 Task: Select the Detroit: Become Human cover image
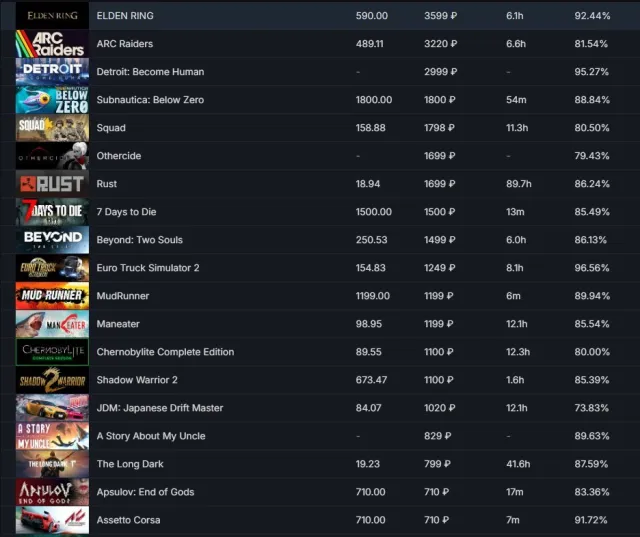coord(52,72)
